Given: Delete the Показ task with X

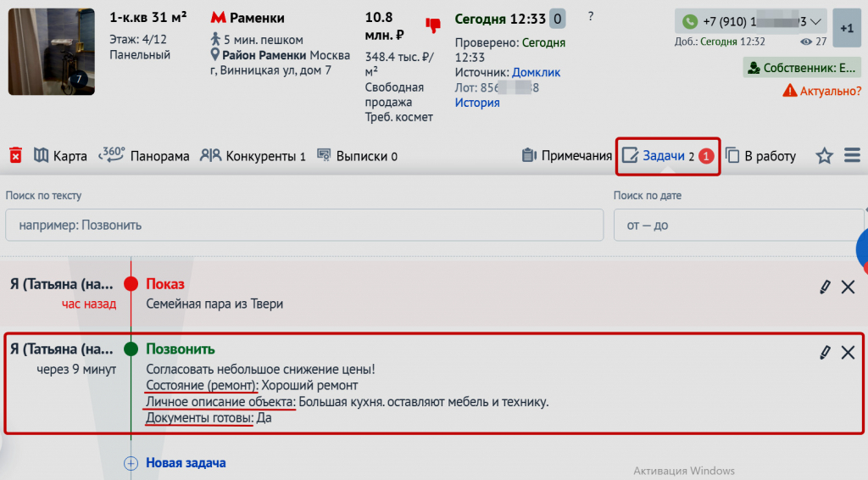Looking at the screenshot, I should [x=848, y=287].
